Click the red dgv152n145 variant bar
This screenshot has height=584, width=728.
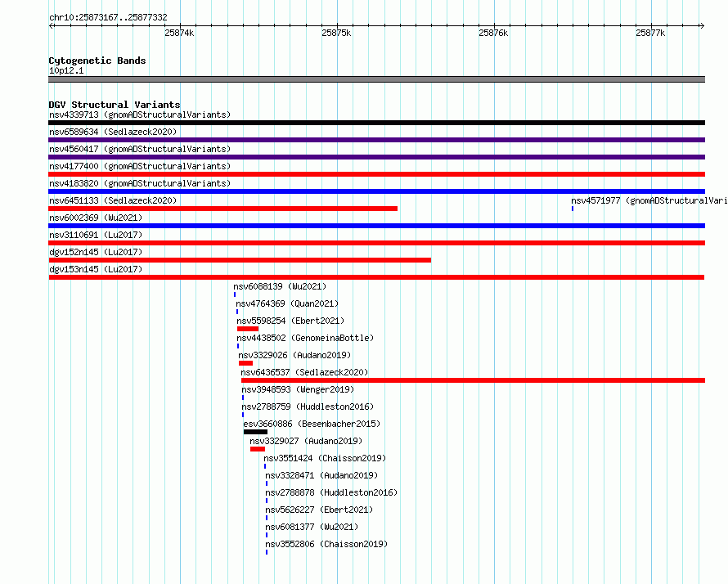240,260
